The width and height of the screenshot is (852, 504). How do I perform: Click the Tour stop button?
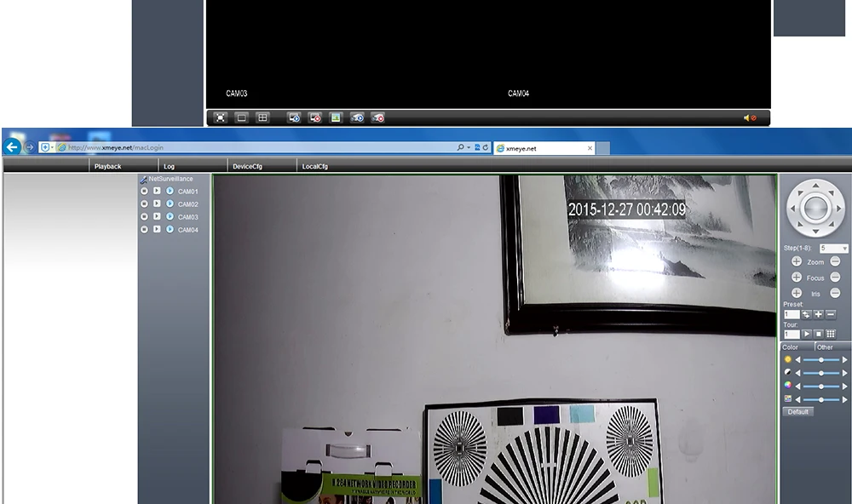(x=818, y=334)
